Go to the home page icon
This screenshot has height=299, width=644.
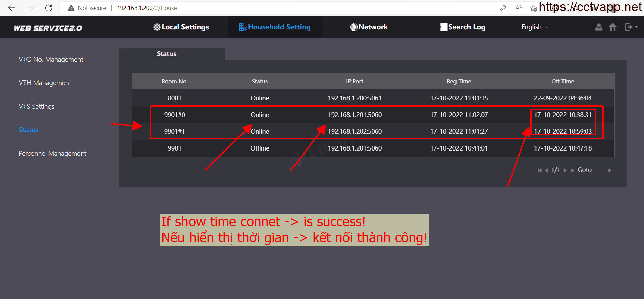(612, 27)
